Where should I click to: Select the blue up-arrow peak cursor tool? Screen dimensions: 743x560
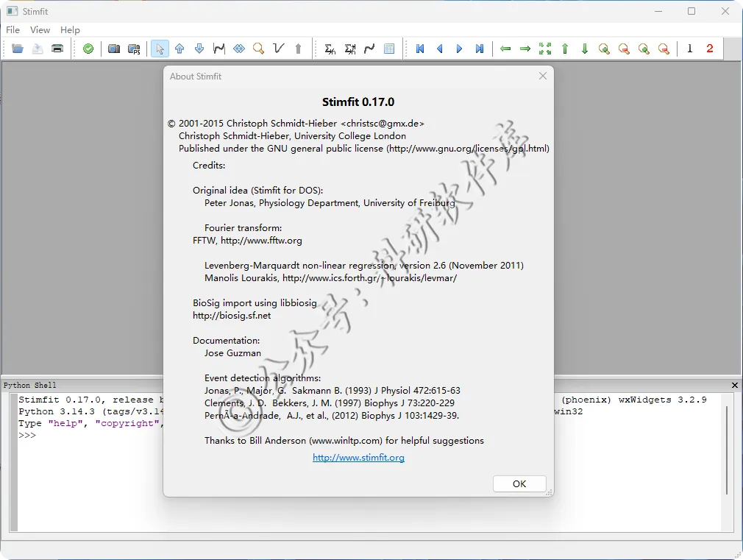(x=179, y=49)
